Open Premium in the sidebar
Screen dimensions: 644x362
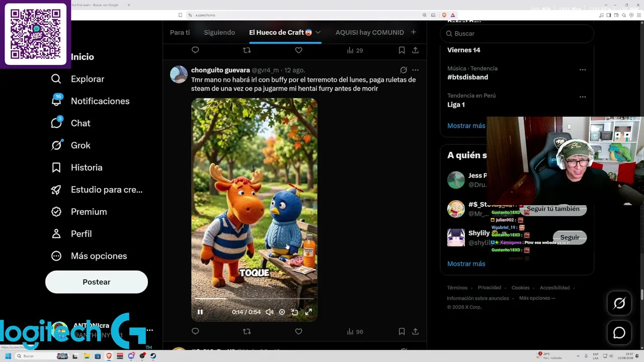coord(79,212)
